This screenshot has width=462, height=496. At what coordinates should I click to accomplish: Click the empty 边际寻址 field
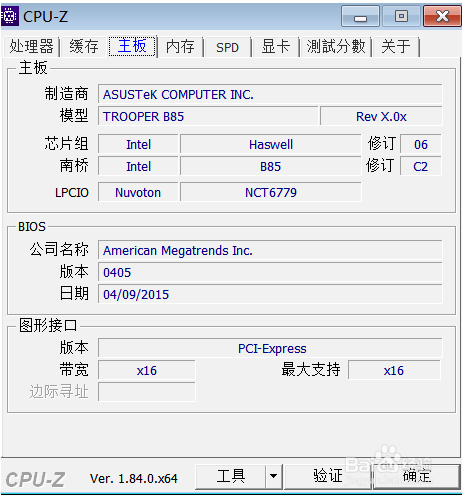point(147,392)
